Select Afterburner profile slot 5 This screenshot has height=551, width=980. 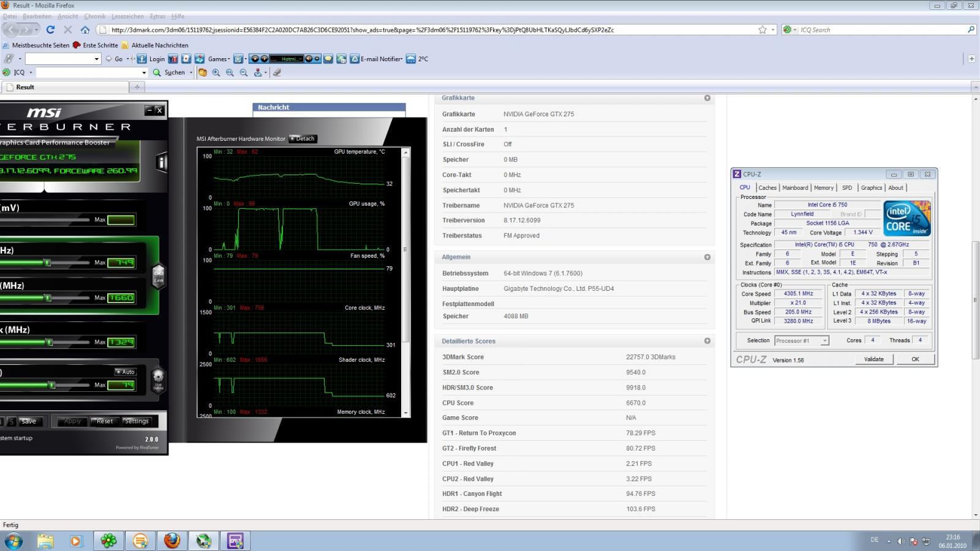tap(12, 421)
